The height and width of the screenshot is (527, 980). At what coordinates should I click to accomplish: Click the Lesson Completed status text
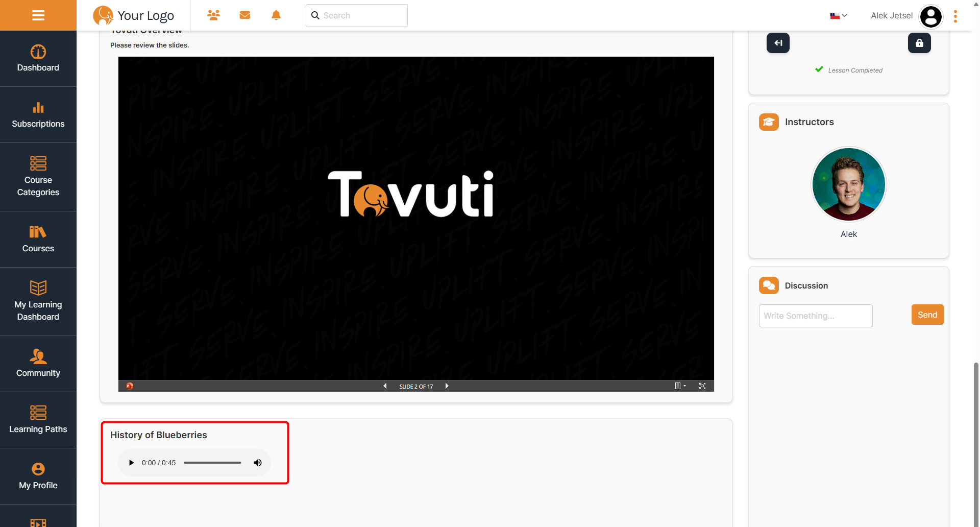(x=855, y=70)
